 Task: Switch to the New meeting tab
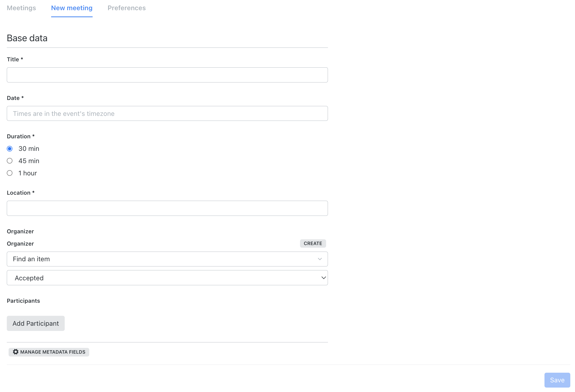pyautogui.click(x=72, y=8)
